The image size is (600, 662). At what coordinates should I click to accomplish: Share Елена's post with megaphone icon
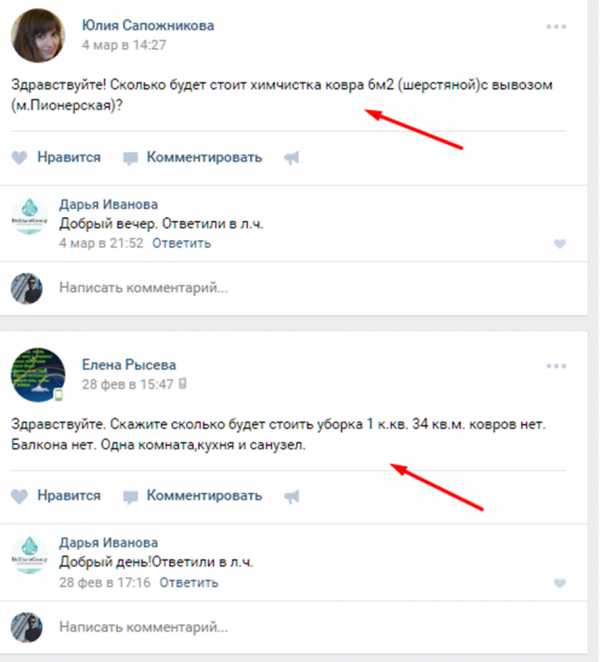click(x=291, y=496)
